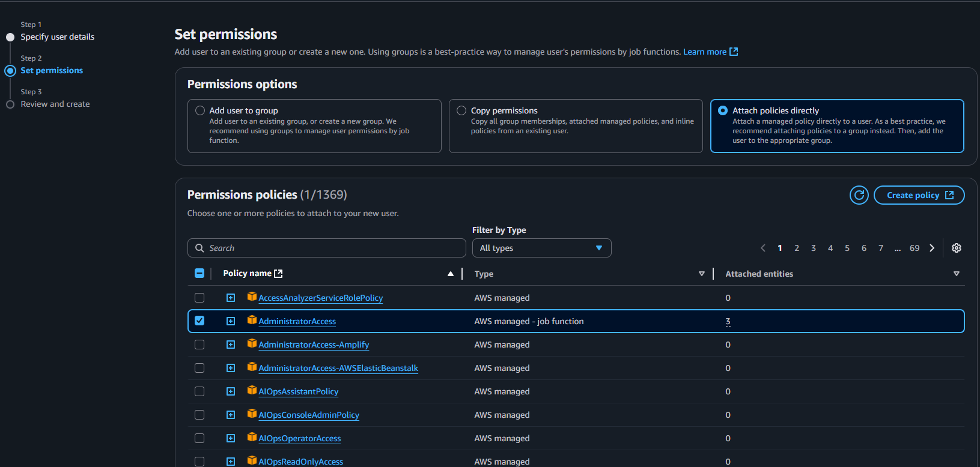
Task: Go to page 7 of policies
Action: coord(881,248)
